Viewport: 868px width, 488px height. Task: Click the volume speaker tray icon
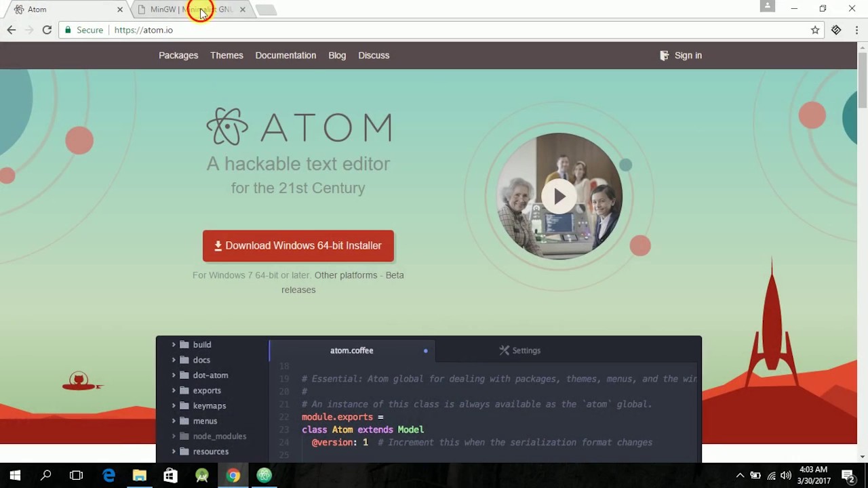[786, 476]
